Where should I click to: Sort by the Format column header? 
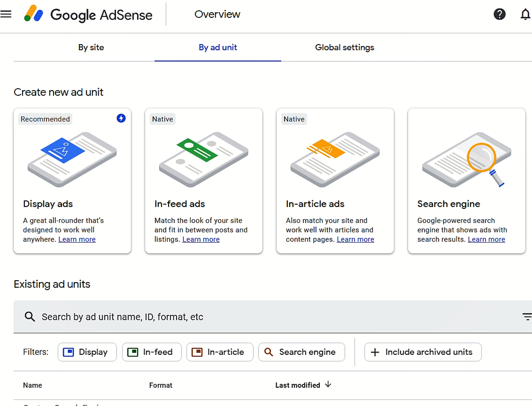[x=161, y=385]
